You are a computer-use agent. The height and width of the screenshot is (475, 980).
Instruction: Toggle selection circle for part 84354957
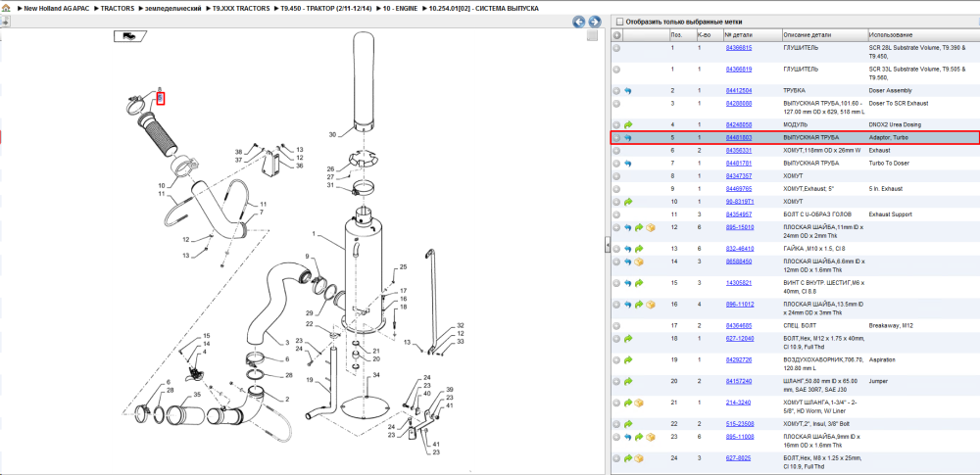pyautogui.click(x=616, y=214)
